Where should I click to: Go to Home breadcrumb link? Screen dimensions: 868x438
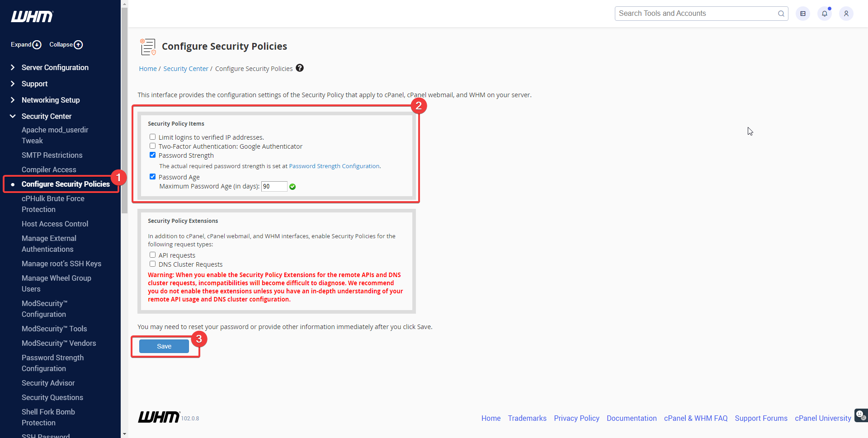coord(148,69)
